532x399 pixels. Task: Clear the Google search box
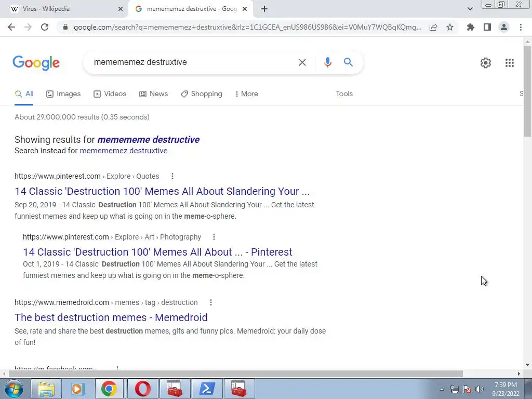coord(302,62)
